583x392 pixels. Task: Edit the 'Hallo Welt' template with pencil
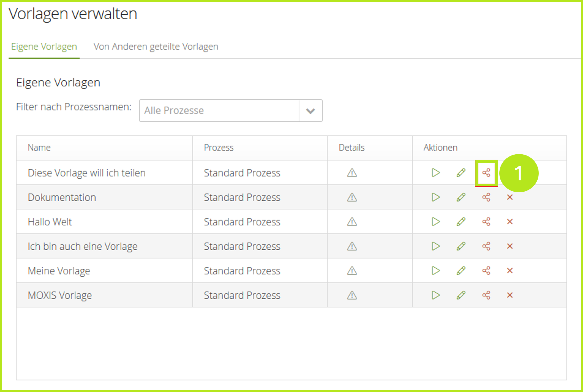point(461,222)
